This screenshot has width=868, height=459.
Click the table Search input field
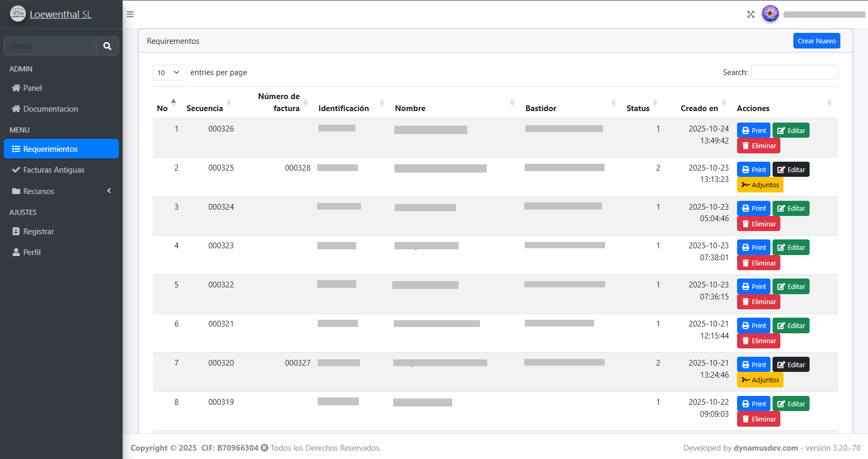(794, 73)
